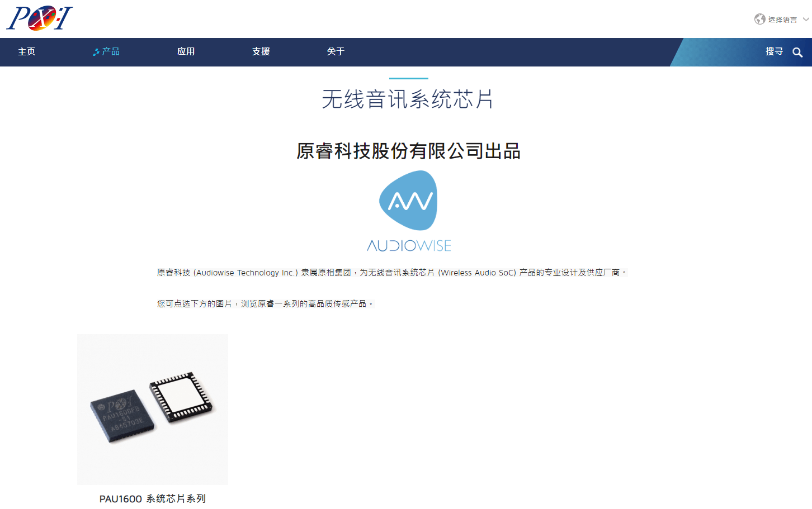Screen dimensions: 812x509
Task: Click the small icon beside 产品
Action: point(95,51)
